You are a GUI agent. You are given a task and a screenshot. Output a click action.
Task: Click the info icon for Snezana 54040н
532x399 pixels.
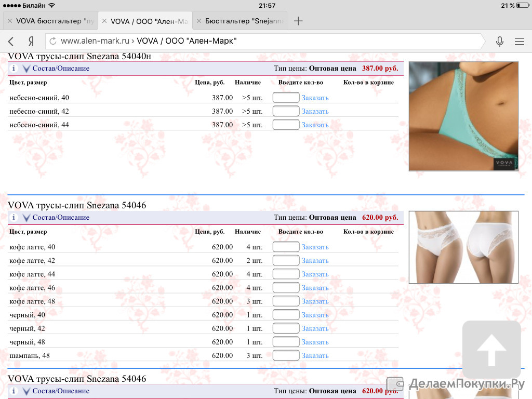[x=14, y=68]
